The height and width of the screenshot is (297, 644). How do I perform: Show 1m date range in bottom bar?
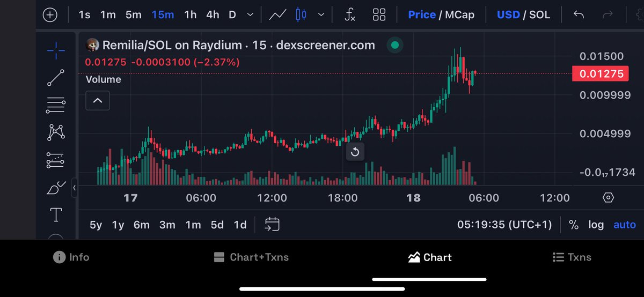[x=193, y=225]
